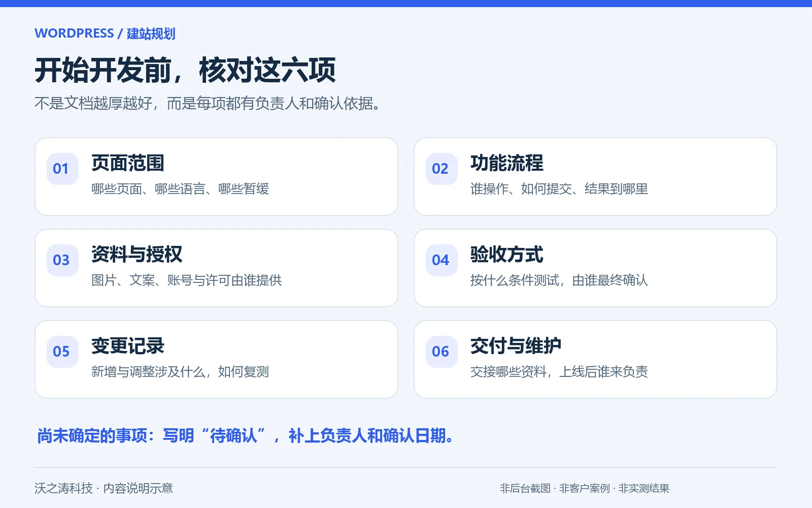Image resolution: width=812 pixels, height=508 pixels.
Task: Select the 验收方式 card title
Action: [x=507, y=255]
